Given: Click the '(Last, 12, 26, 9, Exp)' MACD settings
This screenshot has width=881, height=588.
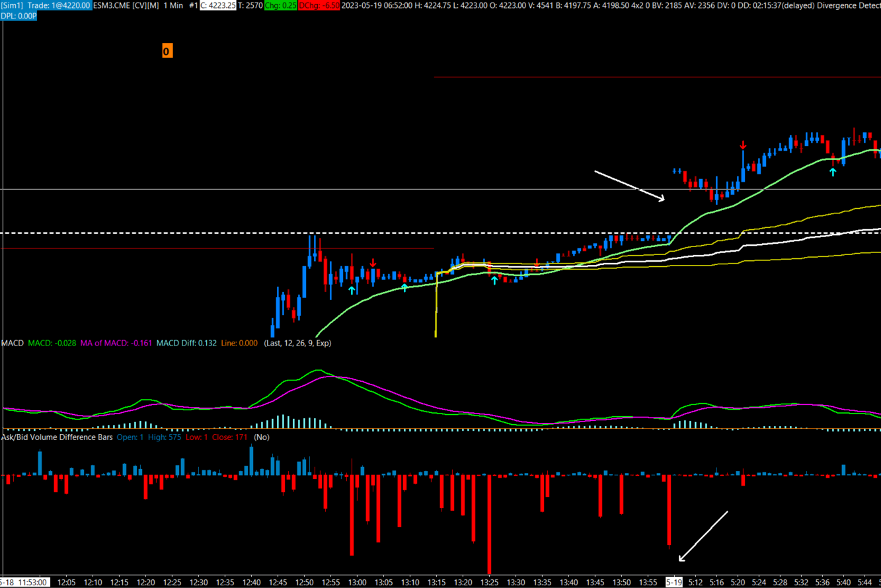Looking at the screenshot, I should [x=297, y=344].
